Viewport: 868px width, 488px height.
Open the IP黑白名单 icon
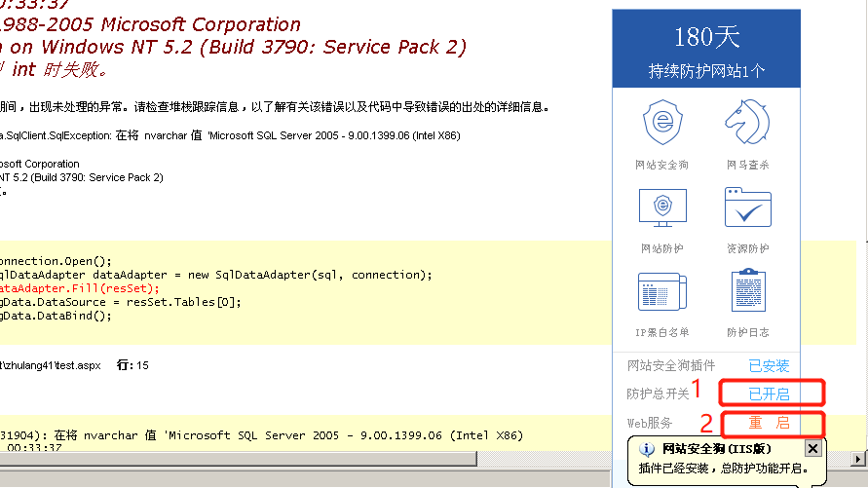pyautogui.click(x=662, y=291)
